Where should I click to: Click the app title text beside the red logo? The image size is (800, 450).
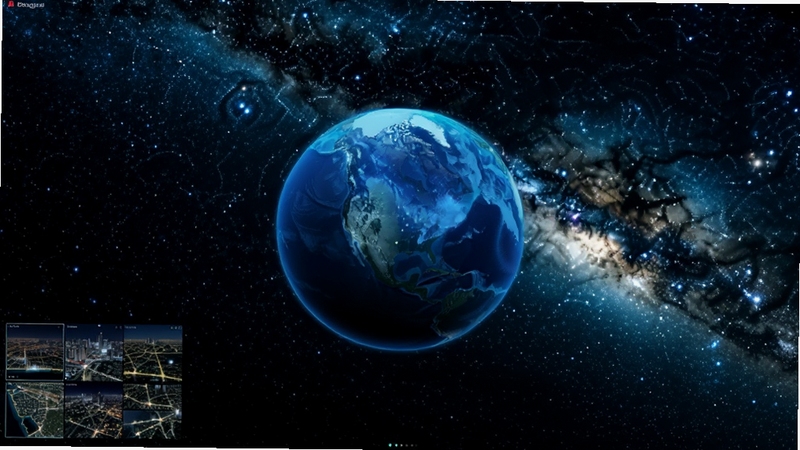tap(31, 5)
